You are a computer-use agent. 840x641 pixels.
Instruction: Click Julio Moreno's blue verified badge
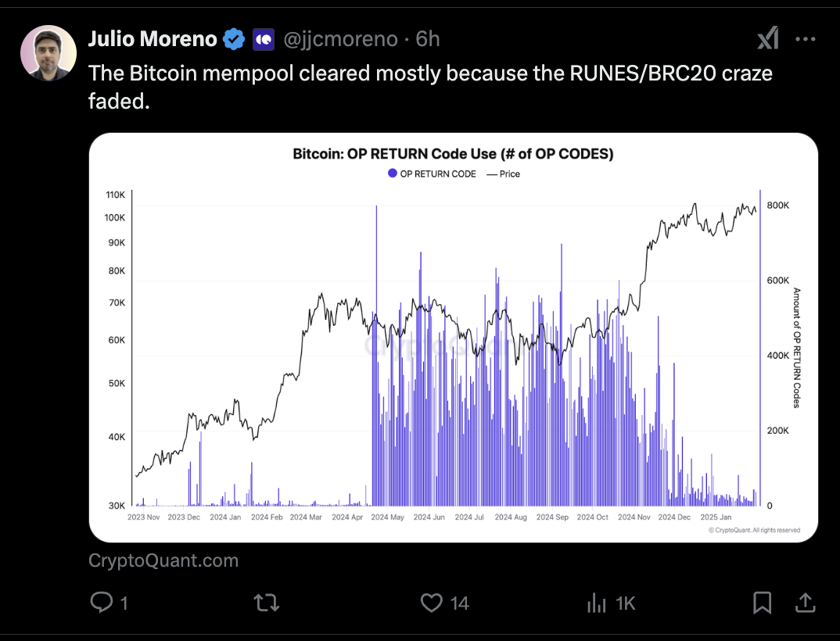(234, 38)
